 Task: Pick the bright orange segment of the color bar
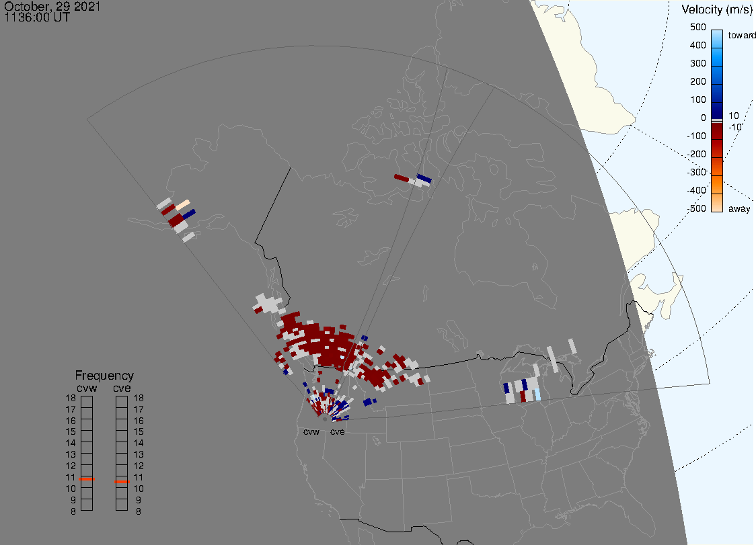(x=717, y=185)
